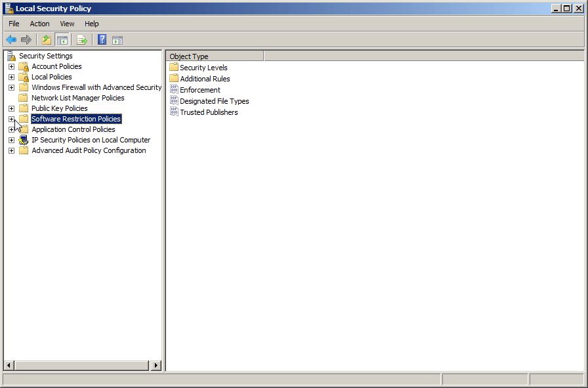
Task: Expand the Account Policies node
Action: point(12,66)
